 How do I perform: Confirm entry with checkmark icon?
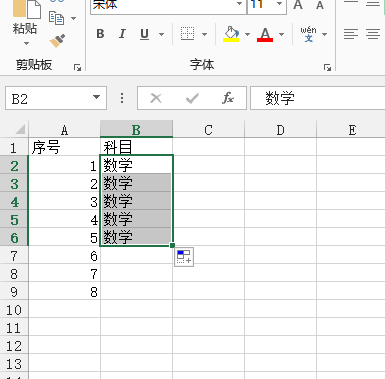point(192,98)
